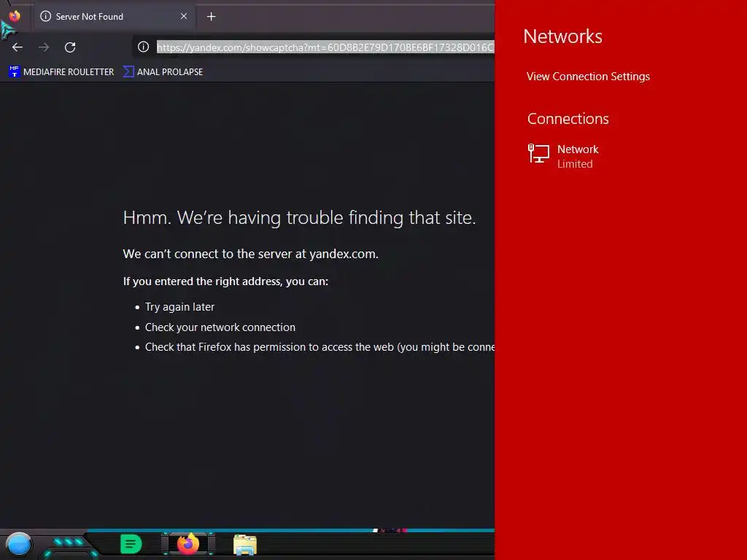747x560 pixels.
Task: Click the "Limited" status text
Action: point(575,164)
